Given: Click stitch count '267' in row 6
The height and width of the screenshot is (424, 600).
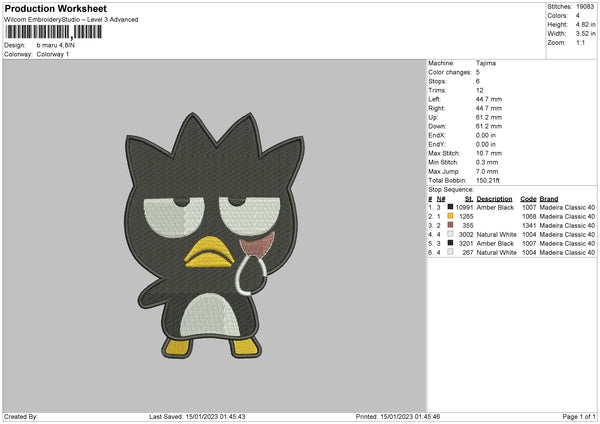Looking at the screenshot, I should (x=468, y=253).
